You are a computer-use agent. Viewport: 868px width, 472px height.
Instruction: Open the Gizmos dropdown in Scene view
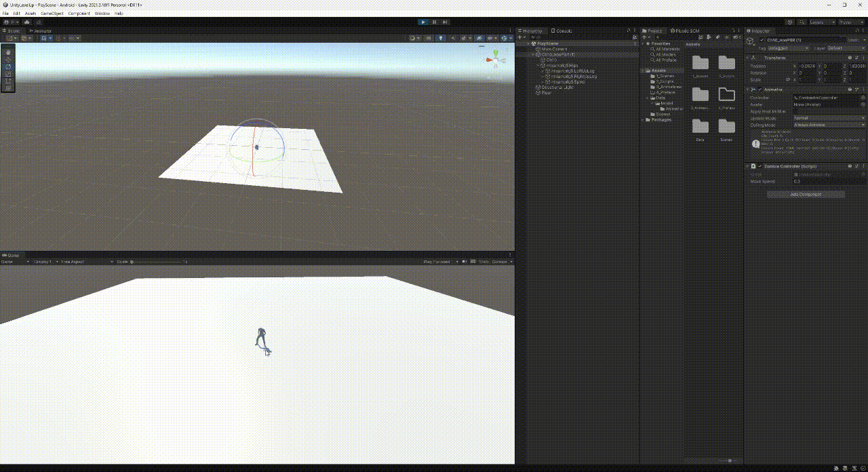(506, 38)
